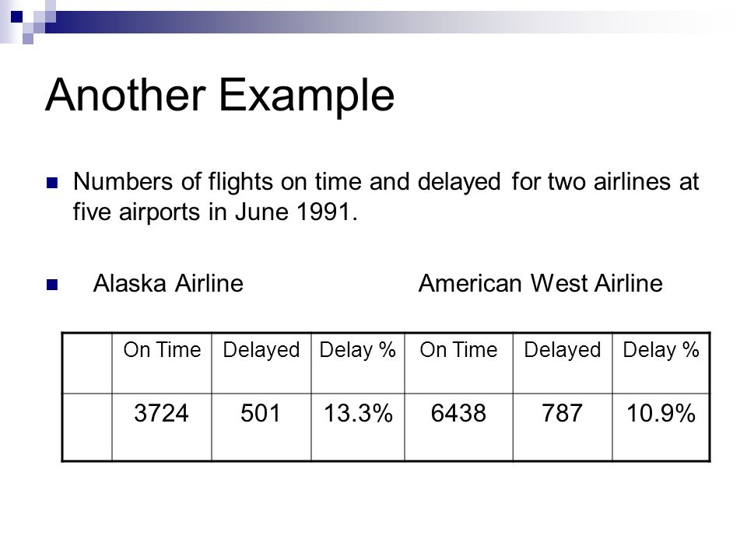Select Alaska's 'Delayed' header cell
747x560 pixels.
pyautogui.click(x=261, y=363)
